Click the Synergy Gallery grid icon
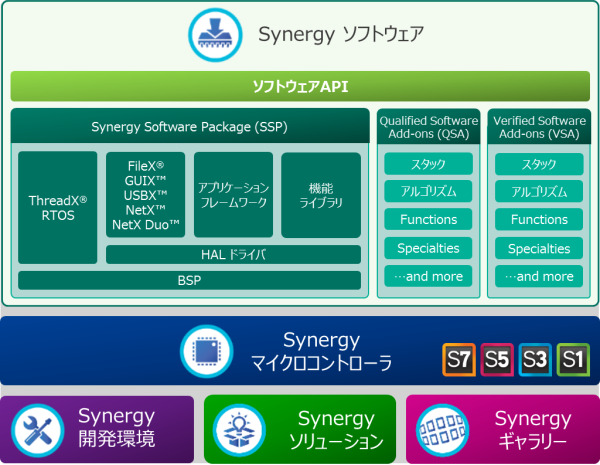The height and width of the screenshot is (465, 600). pos(439,430)
